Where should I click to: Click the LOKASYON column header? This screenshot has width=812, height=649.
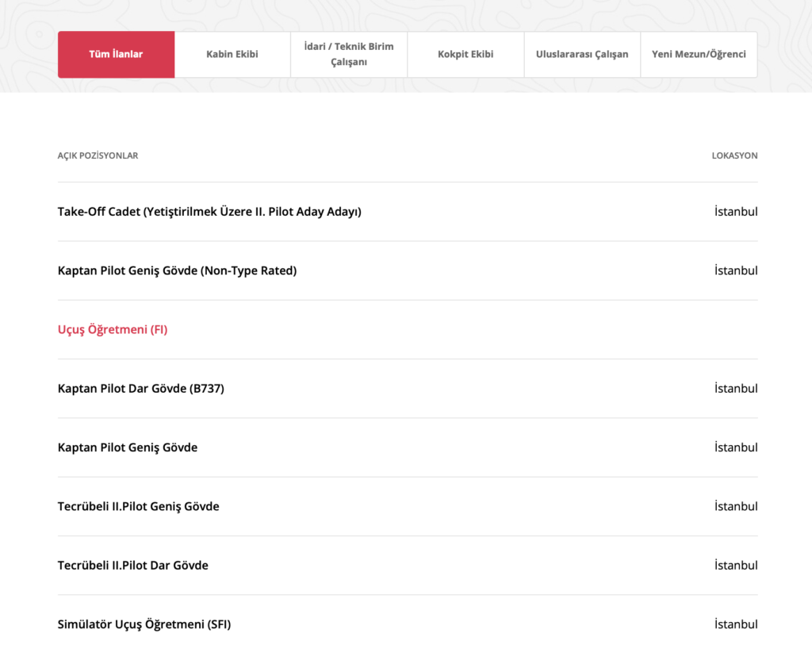pyautogui.click(x=734, y=156)
